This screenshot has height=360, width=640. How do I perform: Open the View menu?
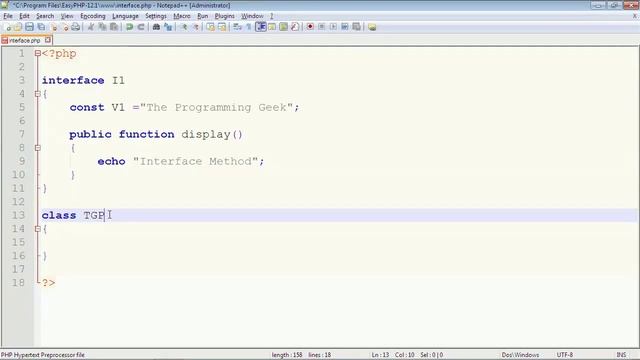coord(67,16)
